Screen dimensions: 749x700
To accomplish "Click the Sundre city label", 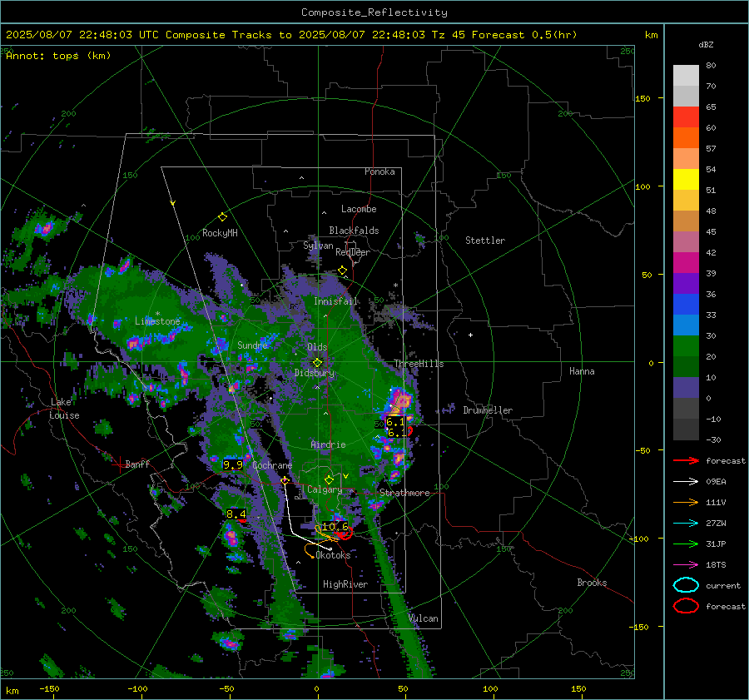I will [x=252, y=345].
